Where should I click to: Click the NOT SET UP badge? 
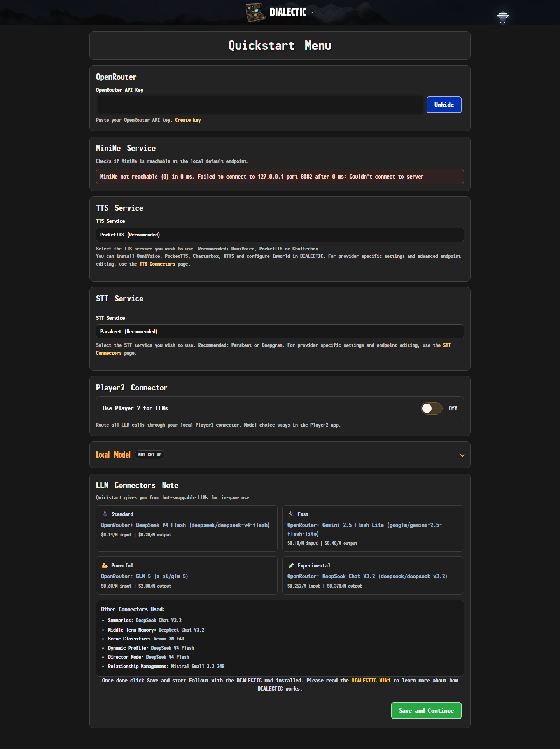(150, 455)
